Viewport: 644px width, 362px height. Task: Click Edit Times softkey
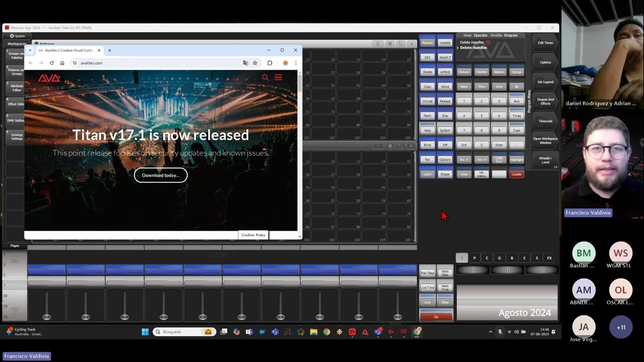pos(545,43)
